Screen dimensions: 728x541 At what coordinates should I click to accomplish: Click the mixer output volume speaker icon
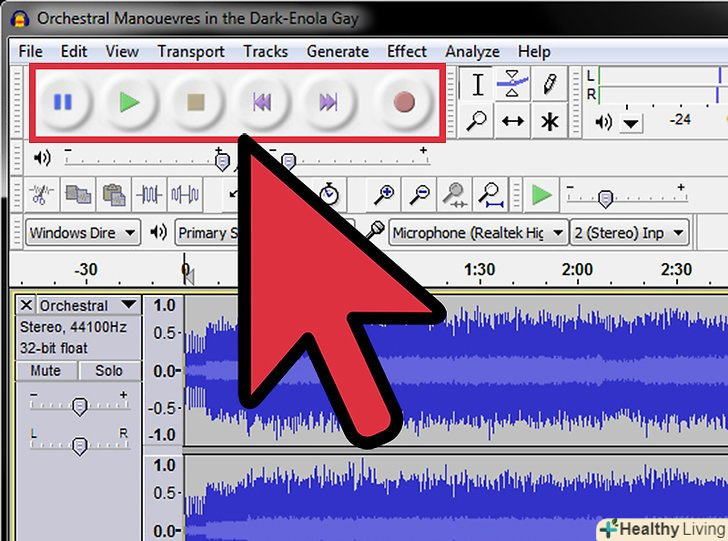tap(42, 158)
